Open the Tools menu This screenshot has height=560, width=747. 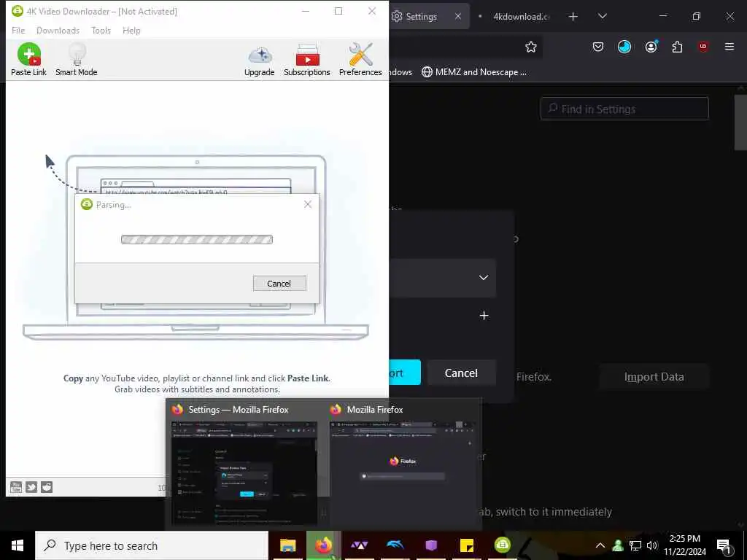coord(101,31)
